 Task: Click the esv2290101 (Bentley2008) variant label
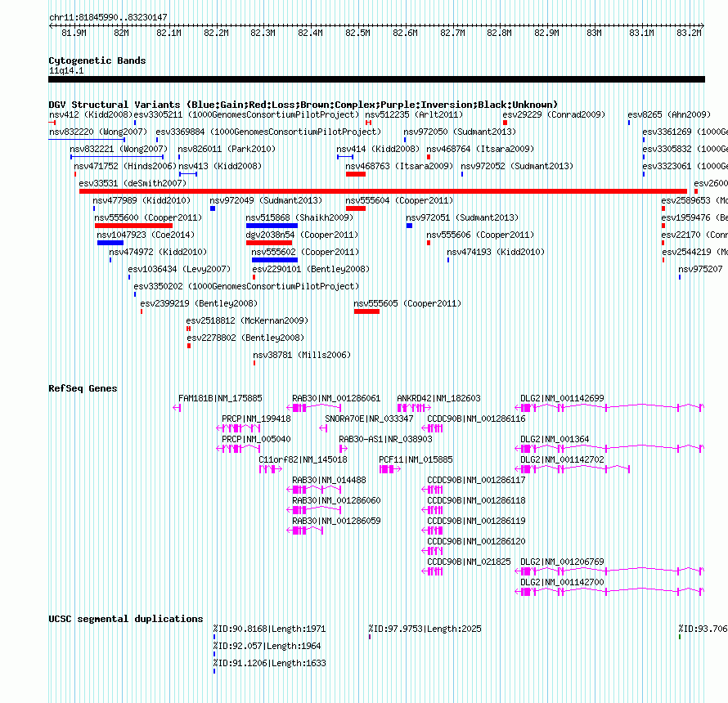(311, 269)
